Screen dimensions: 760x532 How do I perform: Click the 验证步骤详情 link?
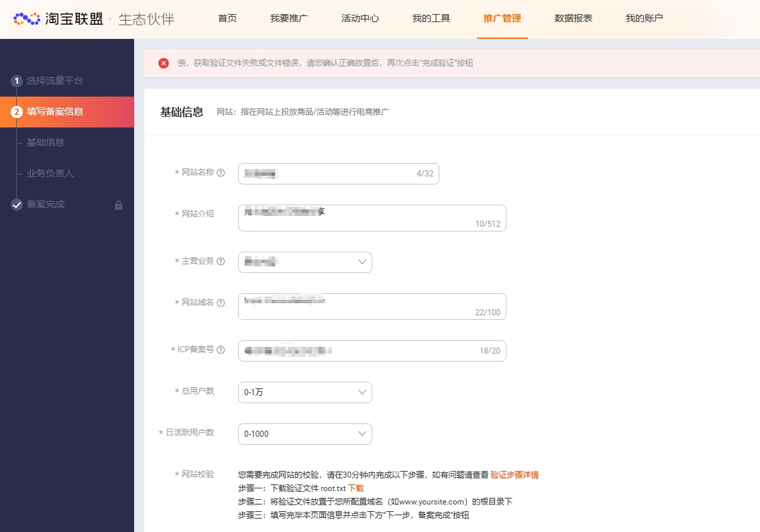click(x=514, y=475)
